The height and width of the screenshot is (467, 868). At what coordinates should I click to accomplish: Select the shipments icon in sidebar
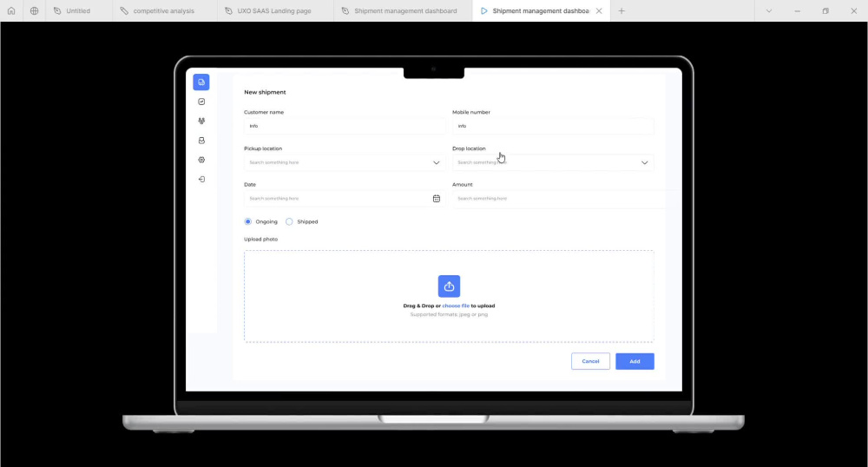click(x=201, y=82)
